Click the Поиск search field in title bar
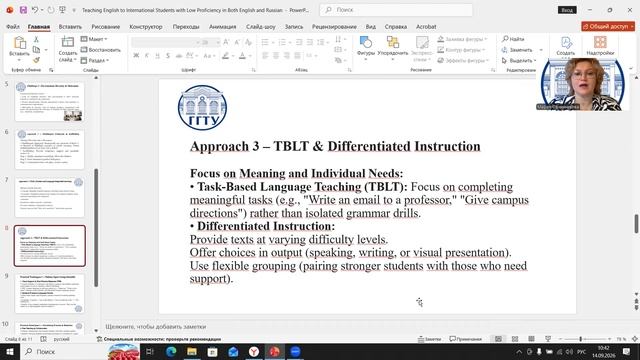The height and width of the screenshot is (360, 640). coord(396,10)
